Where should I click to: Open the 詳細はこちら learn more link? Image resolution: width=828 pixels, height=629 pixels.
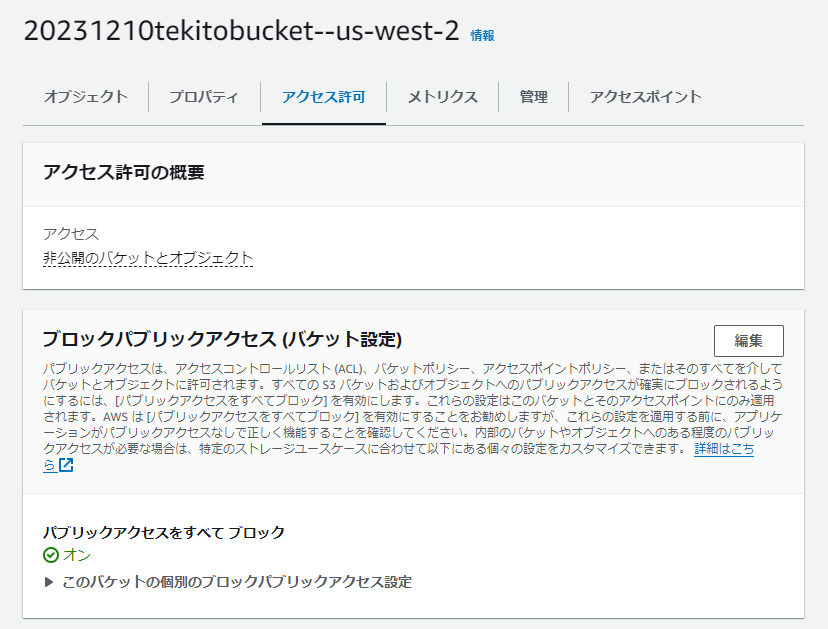pyautogui.click(x=724, y=449)
